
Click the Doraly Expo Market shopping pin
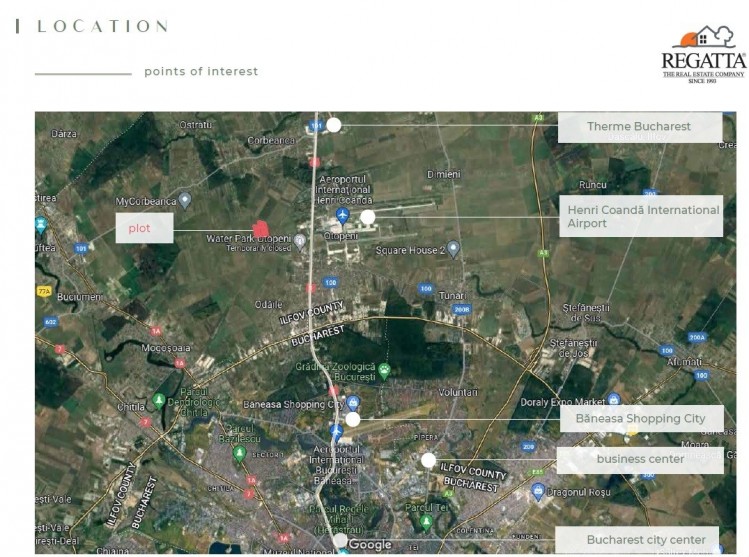pos(614,399)
